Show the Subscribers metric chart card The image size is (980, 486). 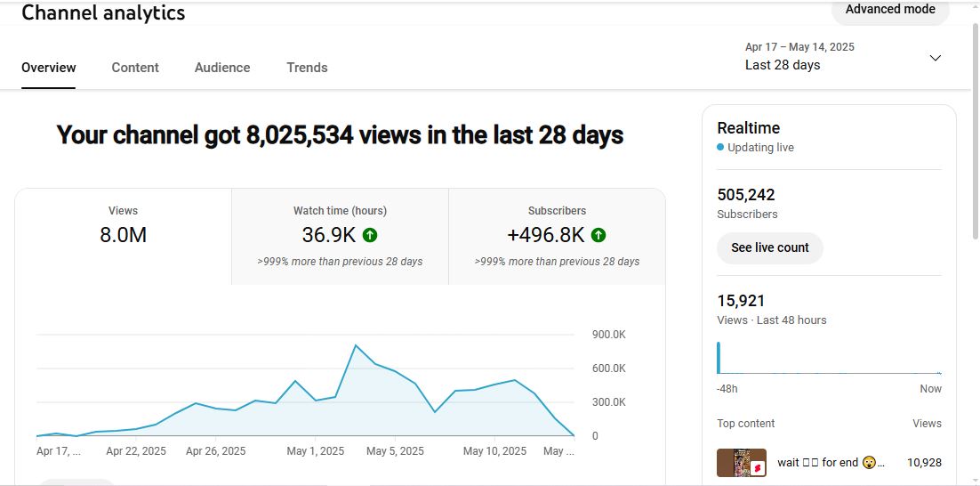pyautogui.click(x=557, y=236)
